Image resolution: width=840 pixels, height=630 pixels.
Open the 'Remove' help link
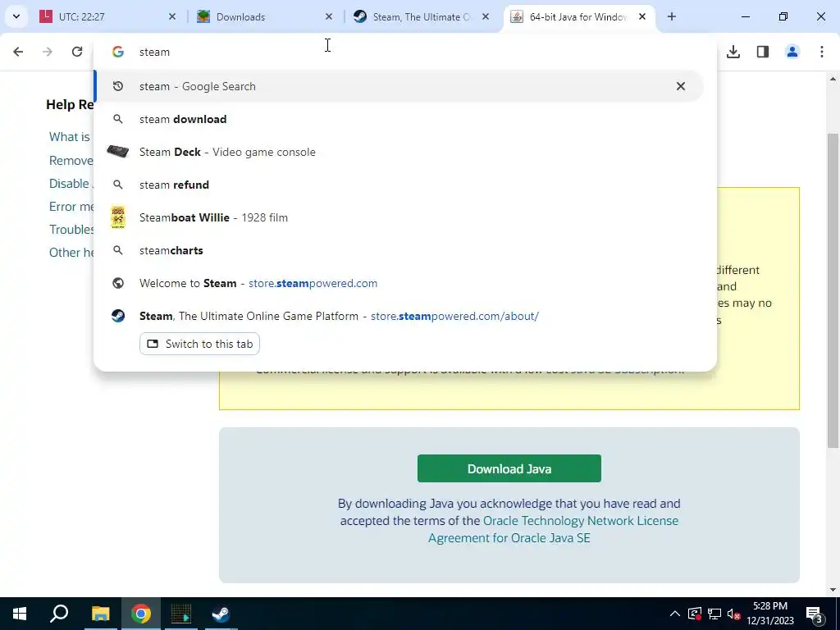(71, 161)
